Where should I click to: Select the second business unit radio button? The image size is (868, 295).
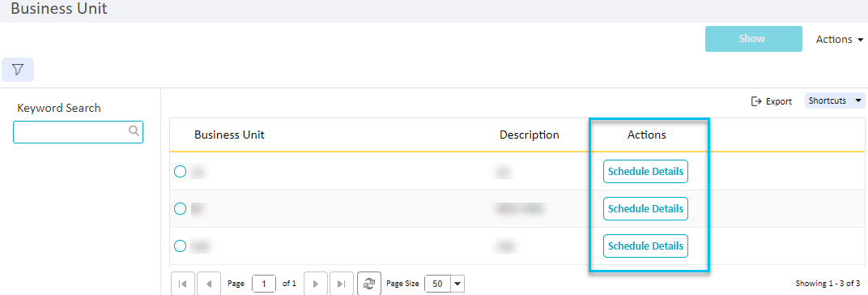(180, 208)
